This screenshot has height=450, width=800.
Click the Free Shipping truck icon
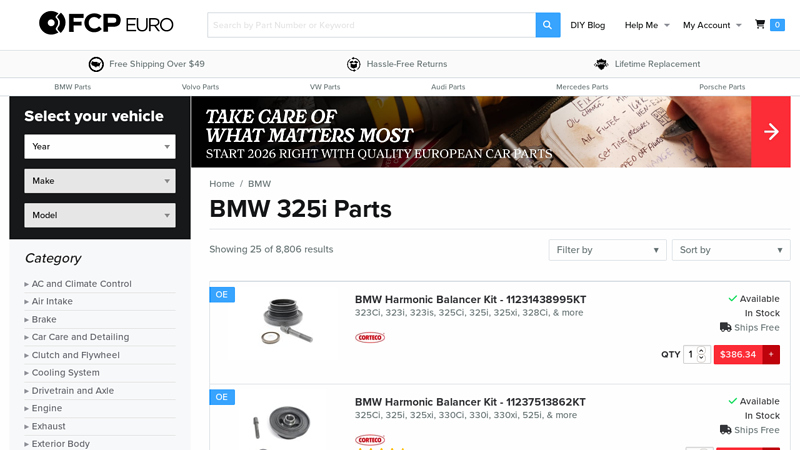[96, 64]
